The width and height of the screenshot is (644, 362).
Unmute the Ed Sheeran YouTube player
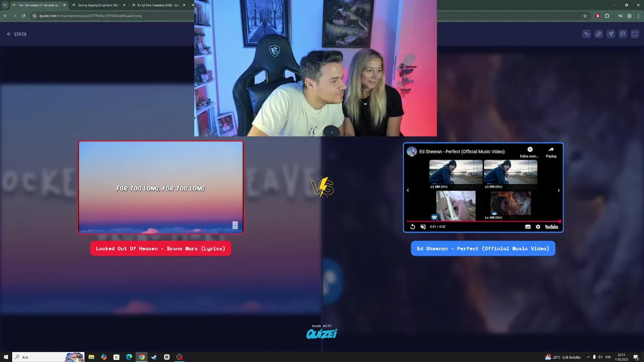pyautogui.click(x=423, y=227)
